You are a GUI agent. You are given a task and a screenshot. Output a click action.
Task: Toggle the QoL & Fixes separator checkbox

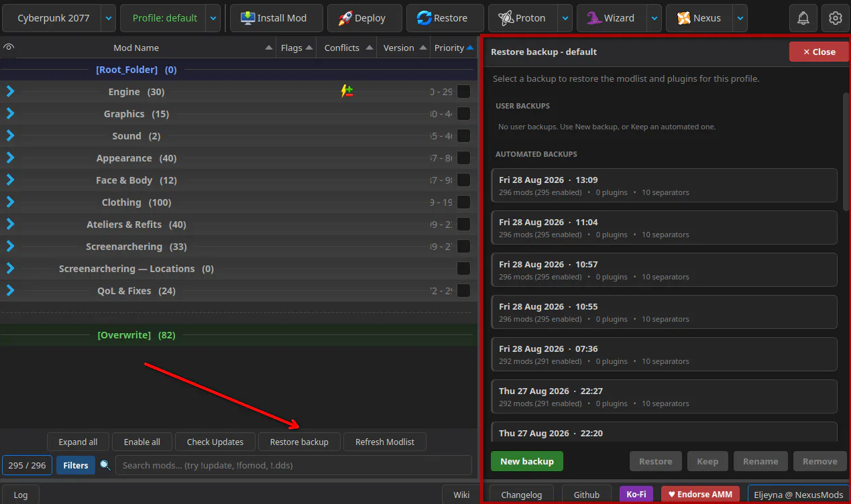point(463,291)
